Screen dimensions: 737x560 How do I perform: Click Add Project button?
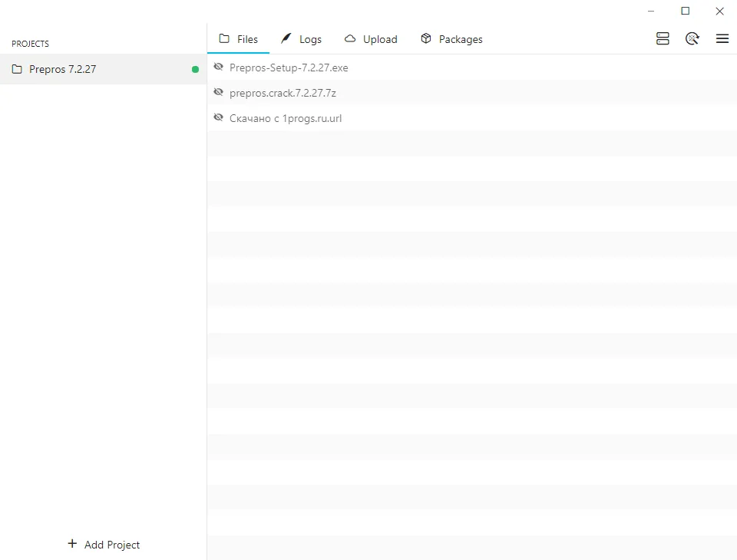coord(104,545)
